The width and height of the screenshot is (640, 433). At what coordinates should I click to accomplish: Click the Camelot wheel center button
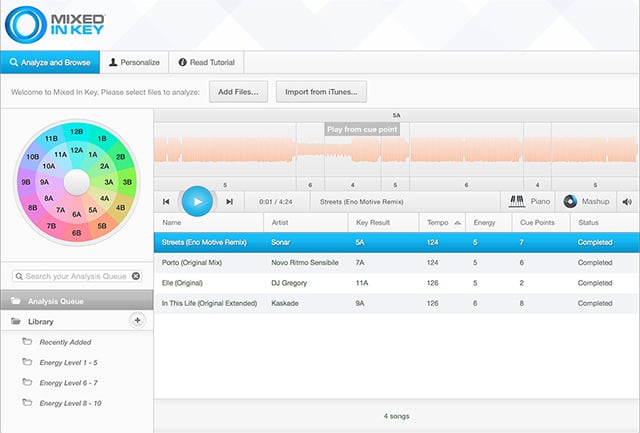click(77, 182)
